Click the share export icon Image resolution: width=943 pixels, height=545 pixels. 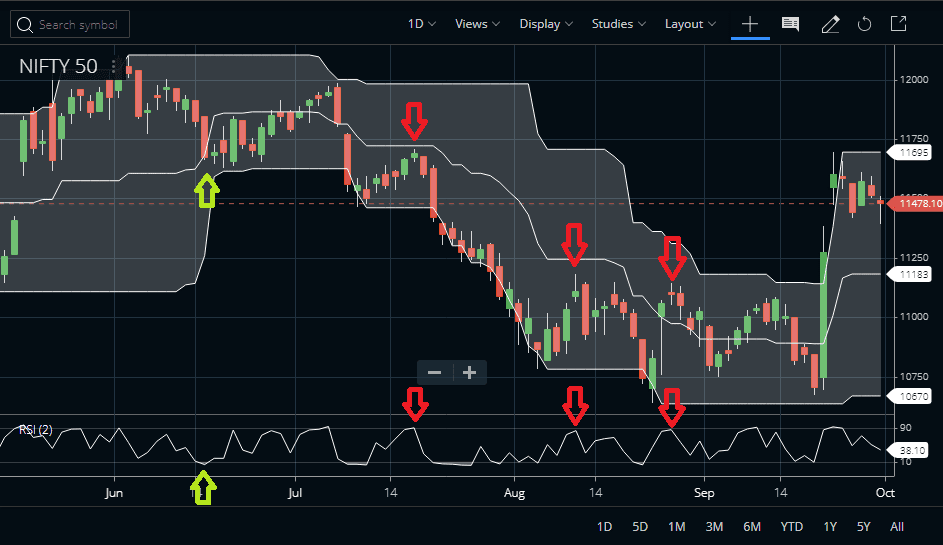click(x=898, y=24)
